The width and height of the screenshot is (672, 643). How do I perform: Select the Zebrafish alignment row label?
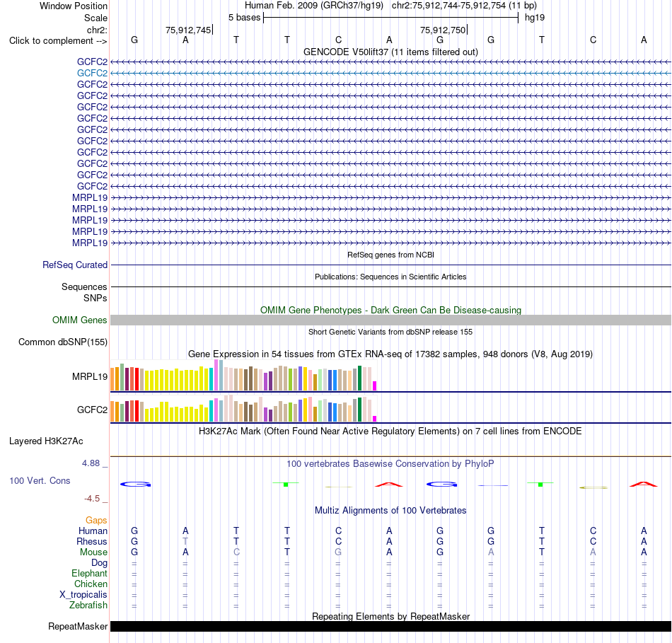click(88, 606)
